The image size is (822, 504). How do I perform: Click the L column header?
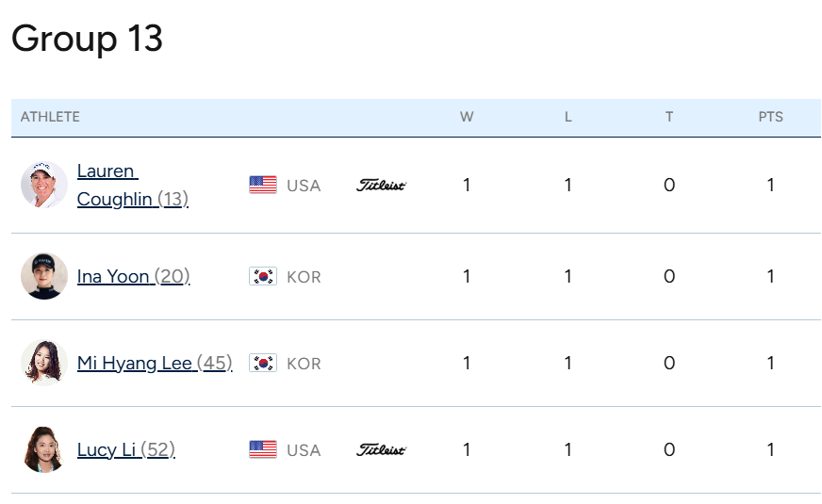pos(567,117)
